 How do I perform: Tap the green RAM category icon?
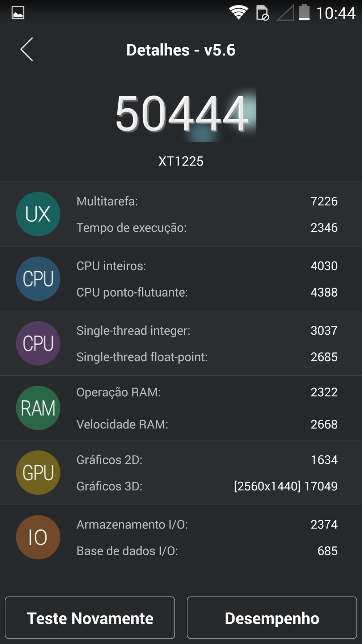coord(38,408)
